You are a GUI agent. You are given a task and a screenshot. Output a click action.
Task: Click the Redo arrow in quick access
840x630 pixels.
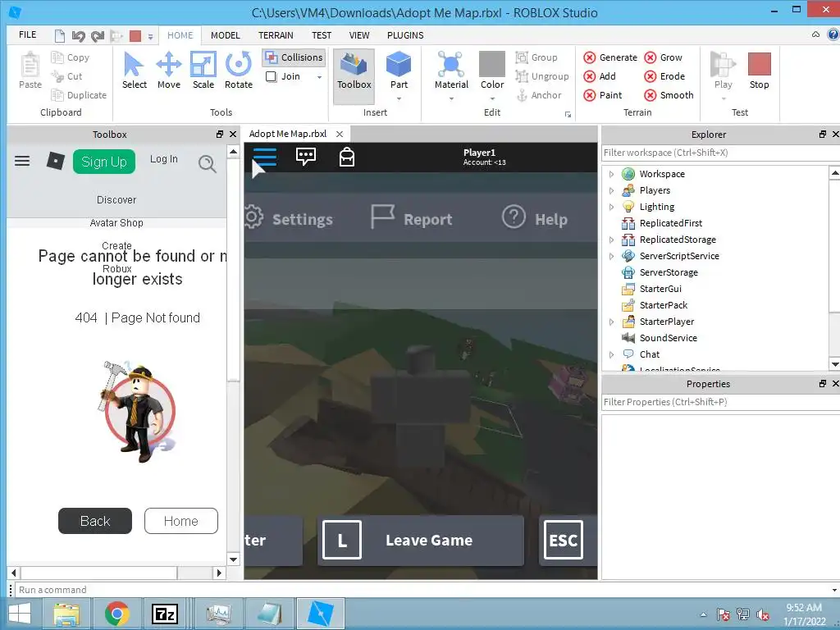pos(97,36)
